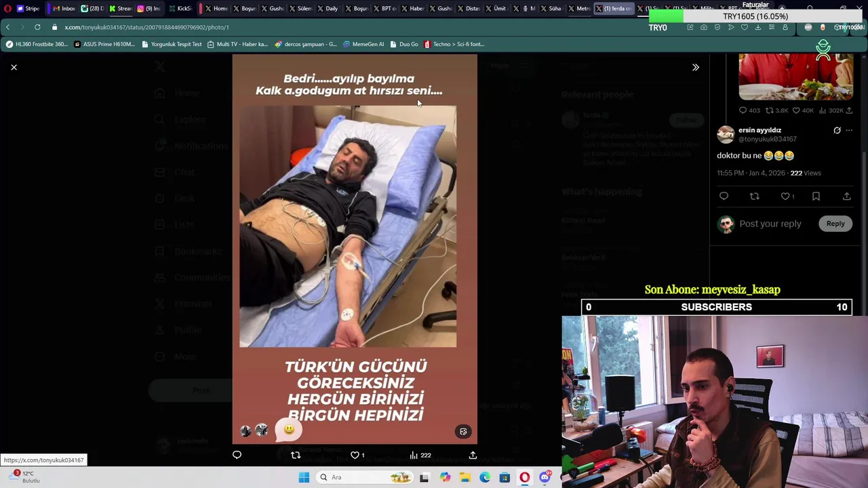This screenshot has width=868, height=488.
Task: Open the weather widget showing 12°C Bulutlu
Action: pyautogui.click(x=24, y=477)
